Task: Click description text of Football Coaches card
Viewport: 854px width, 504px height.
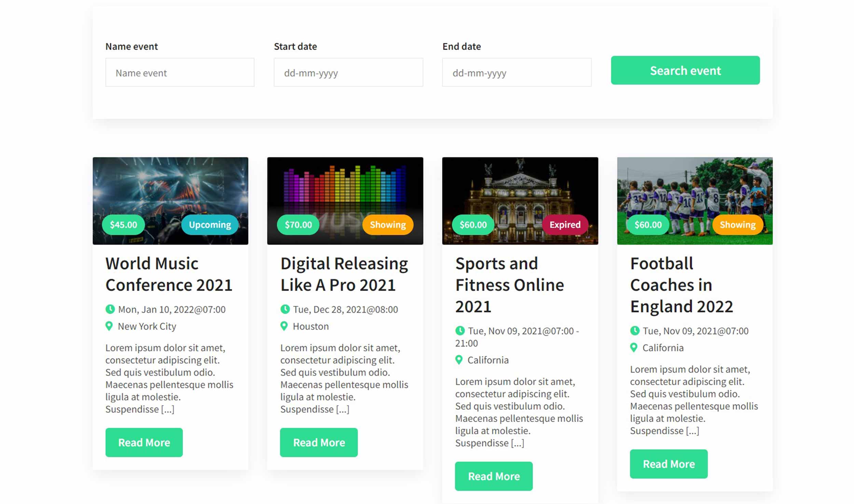Action: coord(694,400)
